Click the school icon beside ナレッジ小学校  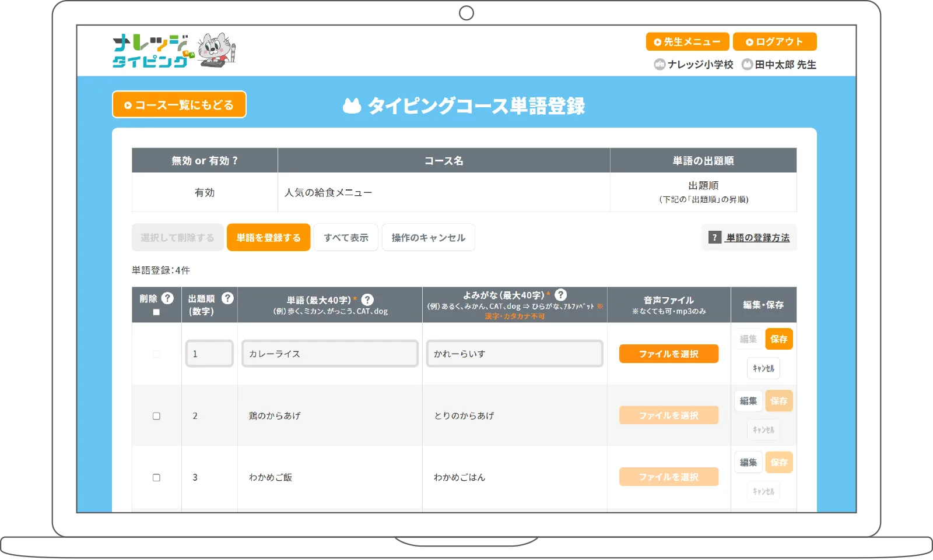660,65
